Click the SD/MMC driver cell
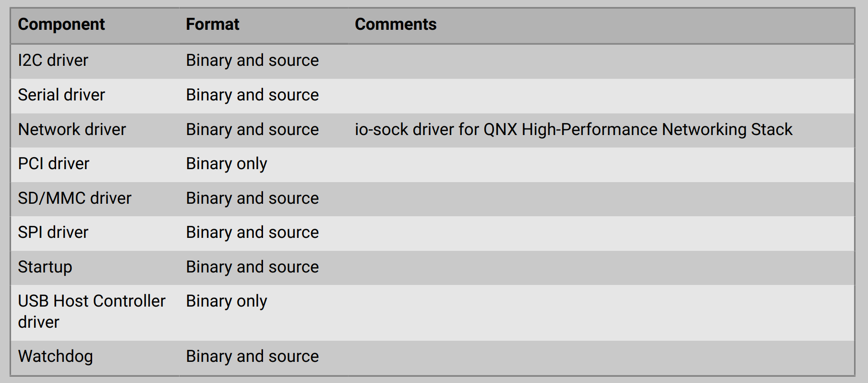 pos(75,198)
